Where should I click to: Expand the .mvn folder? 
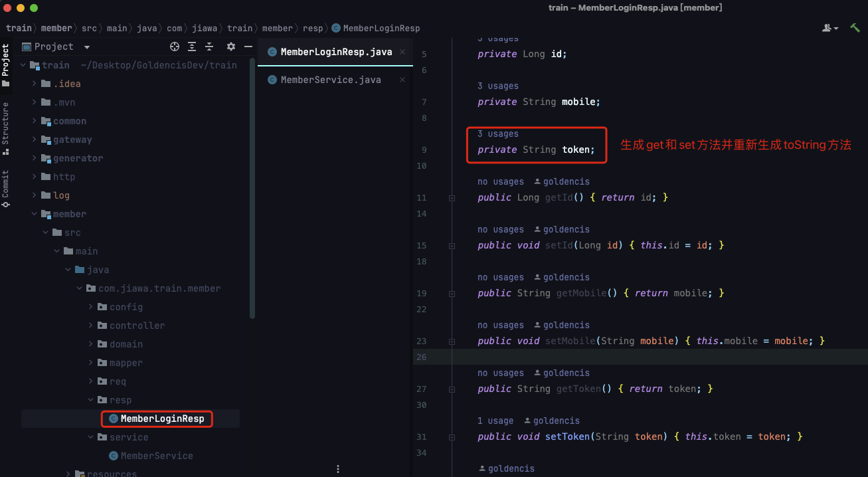(35, 102)
